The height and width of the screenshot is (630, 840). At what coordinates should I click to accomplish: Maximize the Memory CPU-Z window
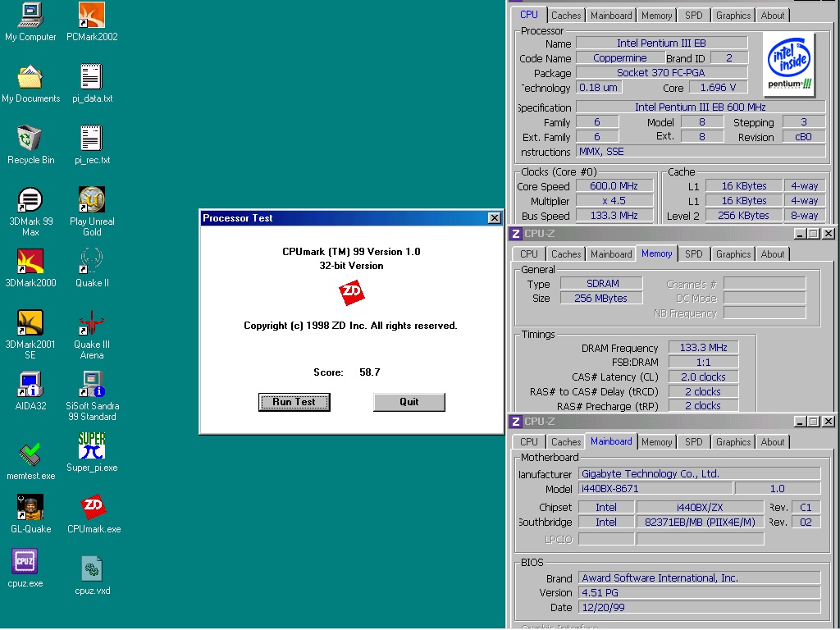pyautogui.click(x=813, y=234)
